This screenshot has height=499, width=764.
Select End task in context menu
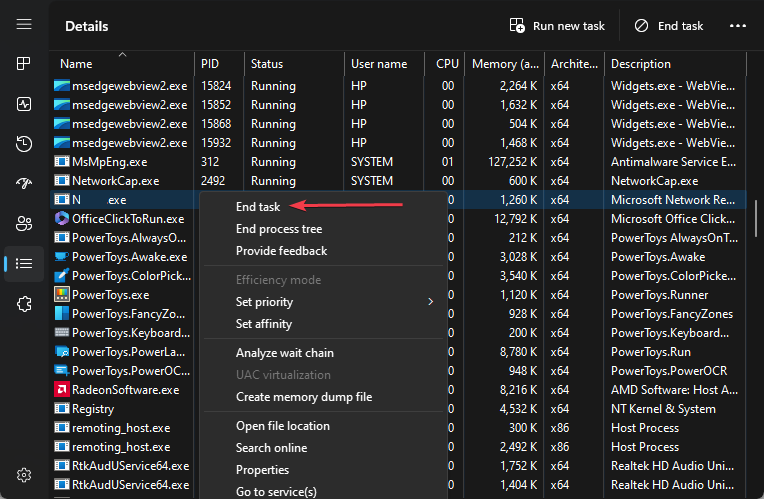pos(258,207)
